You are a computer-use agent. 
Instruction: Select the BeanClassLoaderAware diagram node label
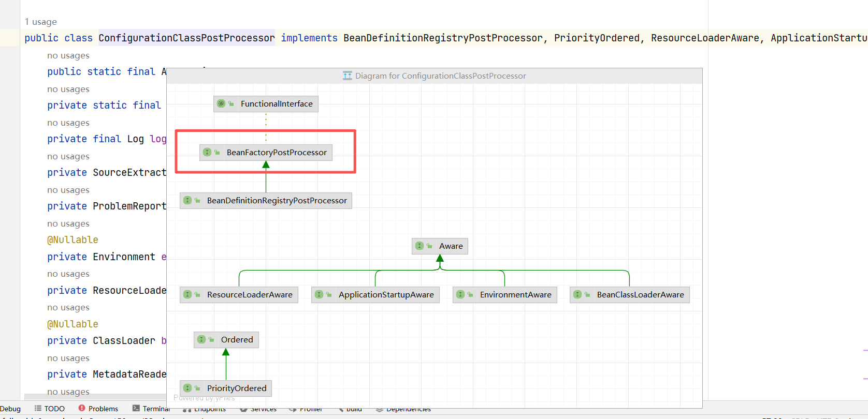click(641, 294)
